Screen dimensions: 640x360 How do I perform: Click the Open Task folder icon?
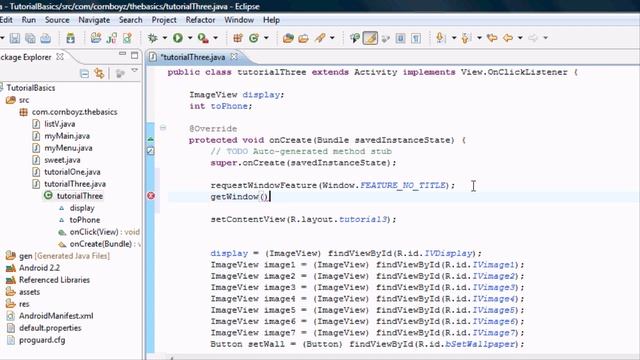[x=303, y=38]
